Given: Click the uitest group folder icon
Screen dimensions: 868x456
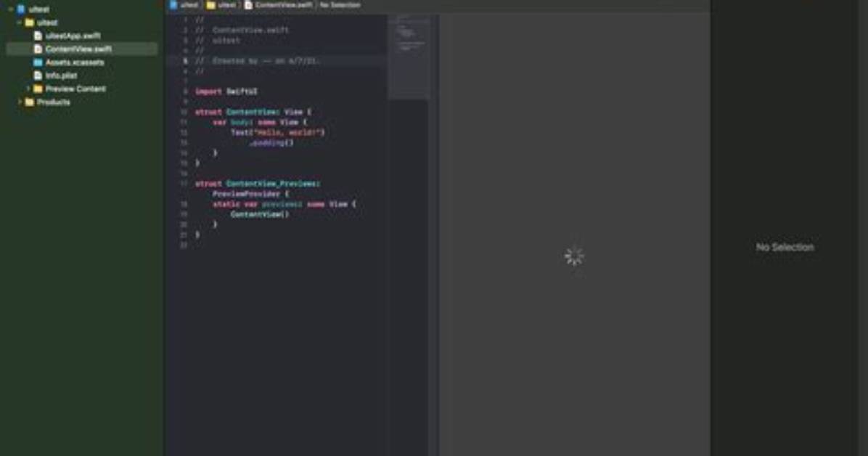Looking at the screenshot, I should 30,23.
